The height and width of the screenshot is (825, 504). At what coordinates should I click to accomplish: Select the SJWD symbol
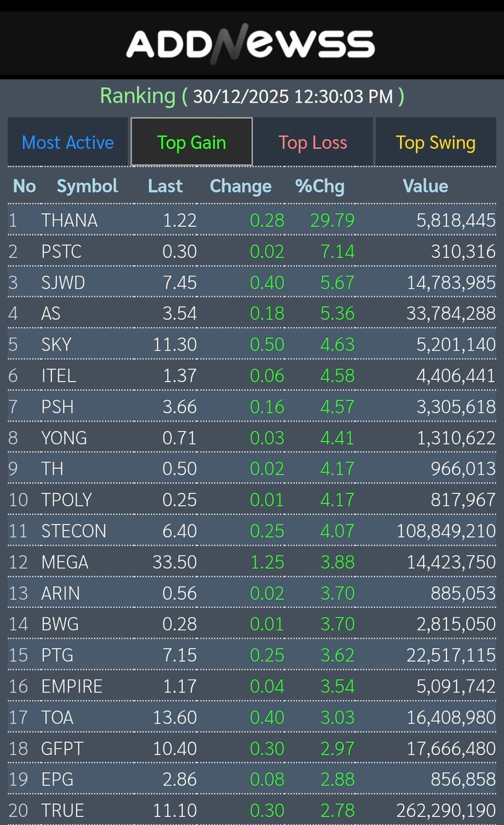[63, 283]
